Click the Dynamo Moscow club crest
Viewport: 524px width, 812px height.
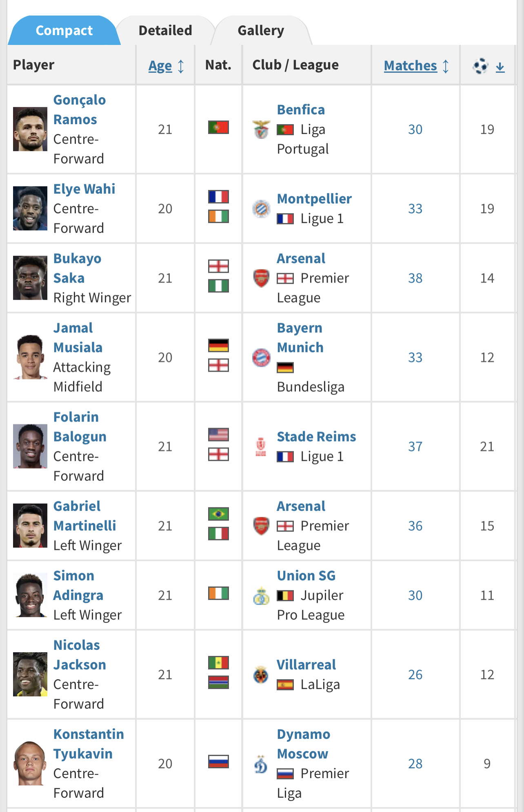pos(261,764)
